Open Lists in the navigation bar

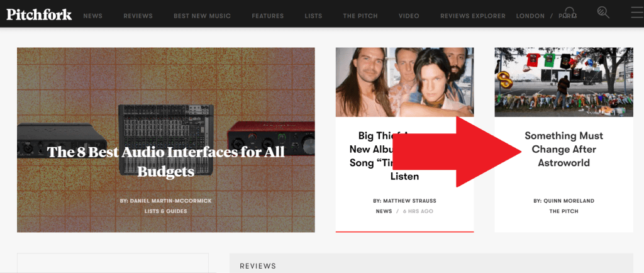click(x=313, y=16)
